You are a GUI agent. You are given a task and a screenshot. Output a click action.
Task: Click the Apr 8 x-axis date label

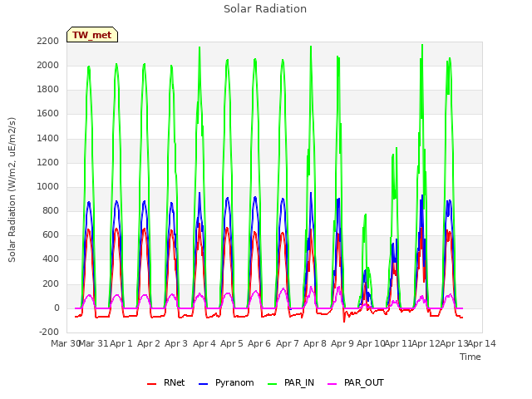coord(315,343)
